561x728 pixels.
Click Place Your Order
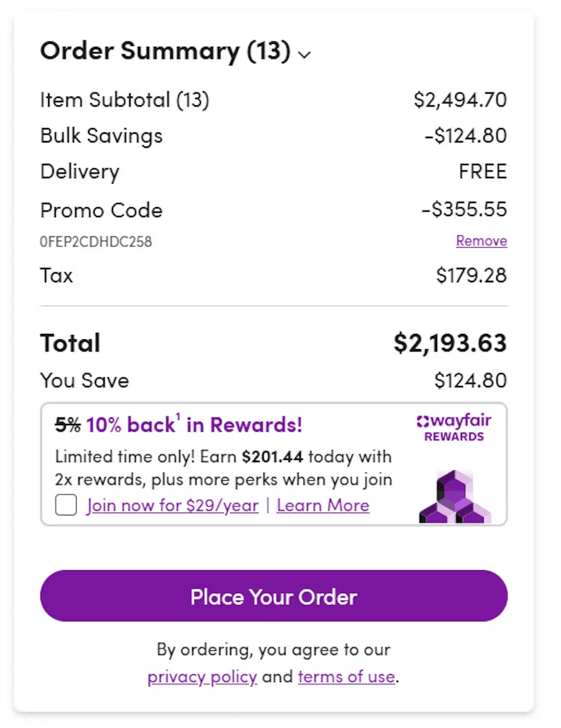(274, 596)
